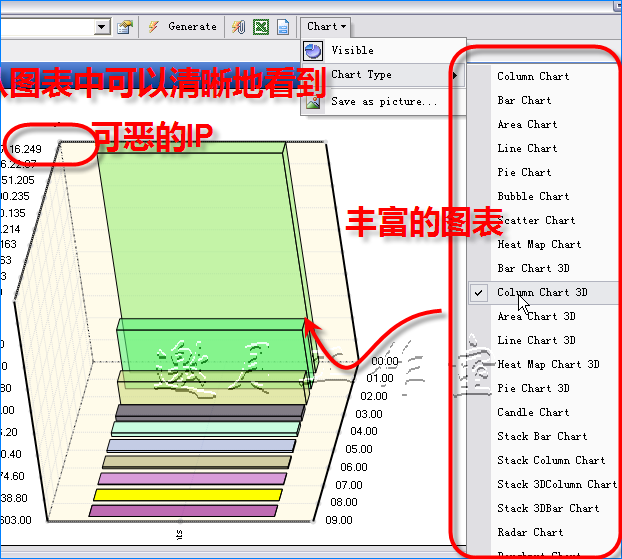Click the 03.00 axis label
Screen dimensions: 622x559
369,414
